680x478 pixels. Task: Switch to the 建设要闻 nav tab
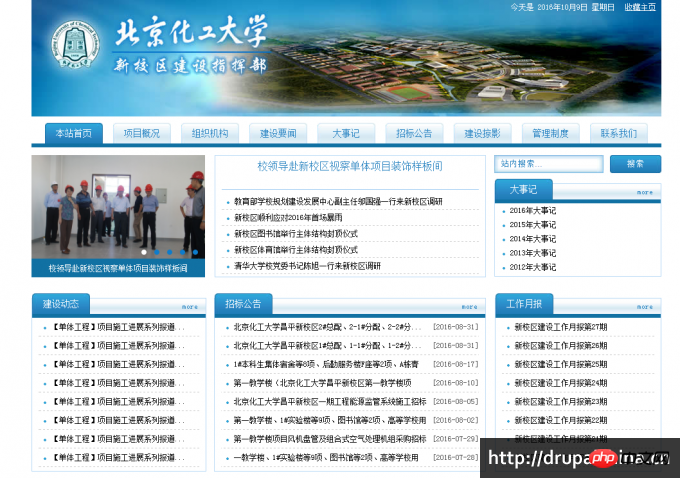pyautogui.click(x=278, y=133)
